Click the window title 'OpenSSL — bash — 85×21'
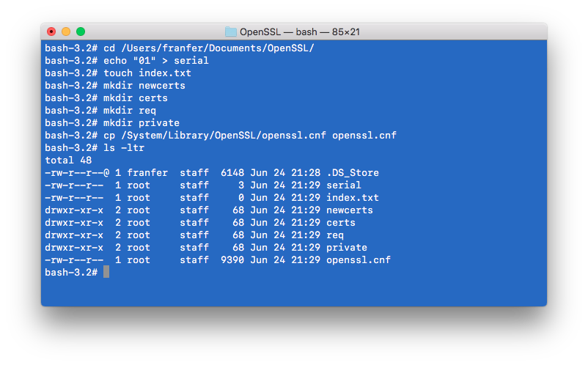Screen dimensions: 588x365 pyautogui.click(x=300, y=32)
